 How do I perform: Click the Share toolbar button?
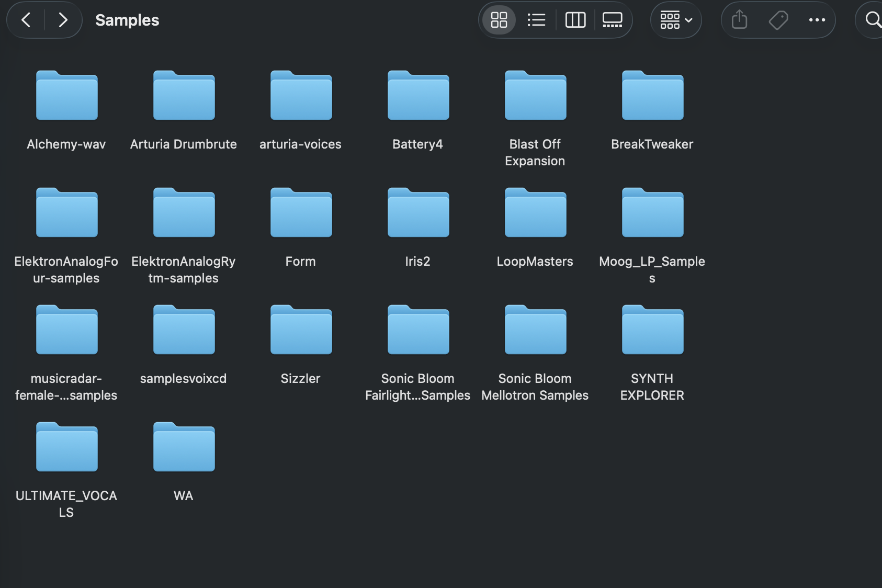pyautogui.click(x=739, y=20)
